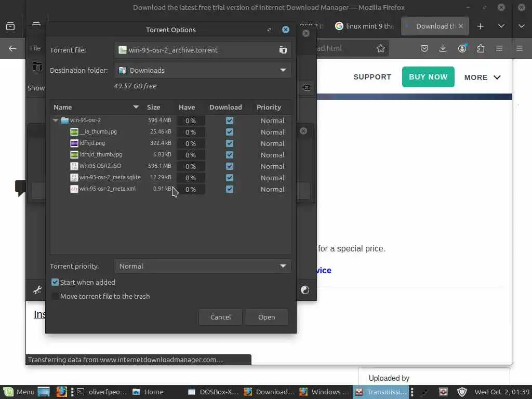The image size is (532, 399).
Task: Collapse the win-95-osr-2 folder tree
Action: pyautogui.click(x=55, y=120)
